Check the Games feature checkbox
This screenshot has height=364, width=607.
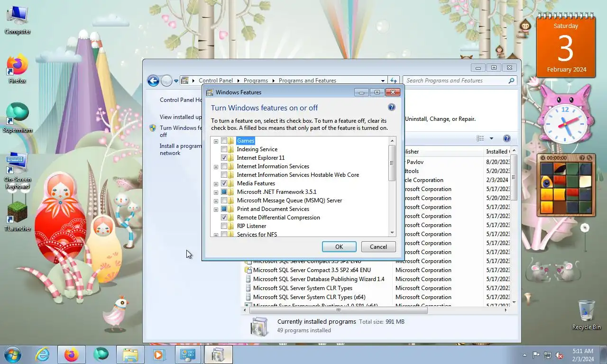(224, 141)
